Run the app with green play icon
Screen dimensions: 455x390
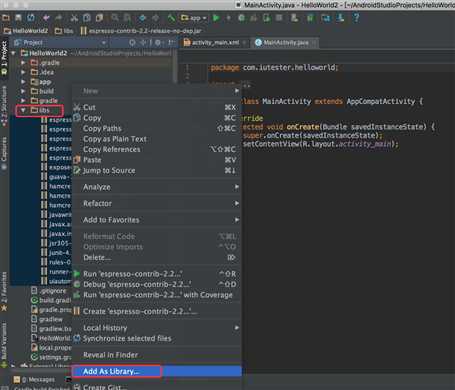tap(216, 18)
